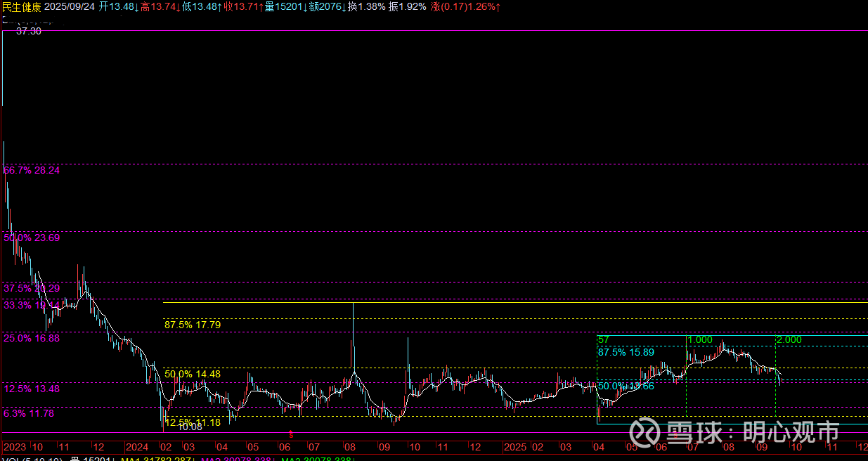Click the red $ marker above time axis

click(x=291, y=436)
